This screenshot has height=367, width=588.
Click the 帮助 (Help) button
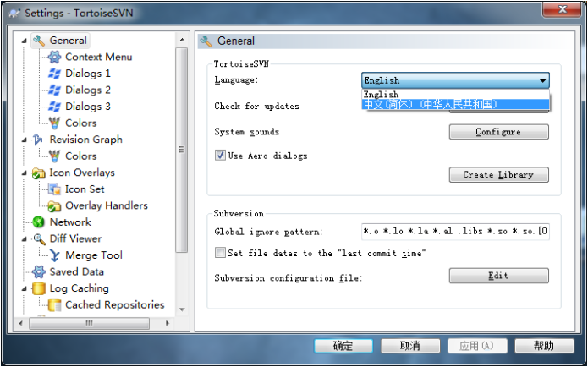544,346
